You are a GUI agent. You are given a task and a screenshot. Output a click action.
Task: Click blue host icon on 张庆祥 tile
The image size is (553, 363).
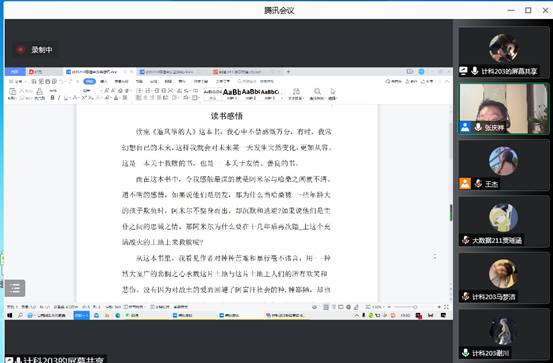tap(465, 127)
